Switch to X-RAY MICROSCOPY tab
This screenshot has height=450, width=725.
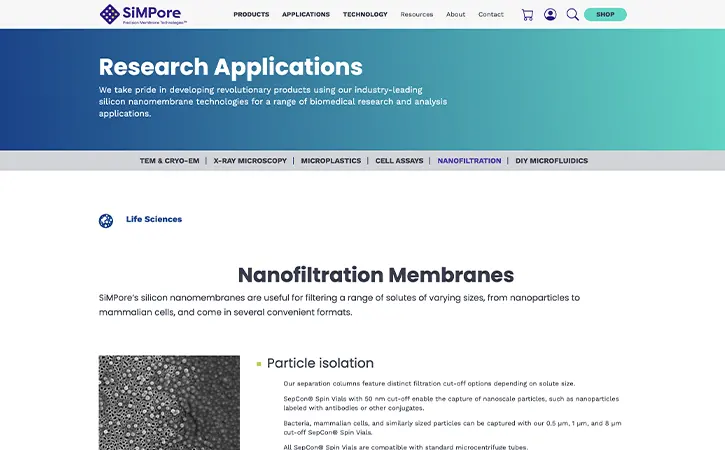(250, 160)
